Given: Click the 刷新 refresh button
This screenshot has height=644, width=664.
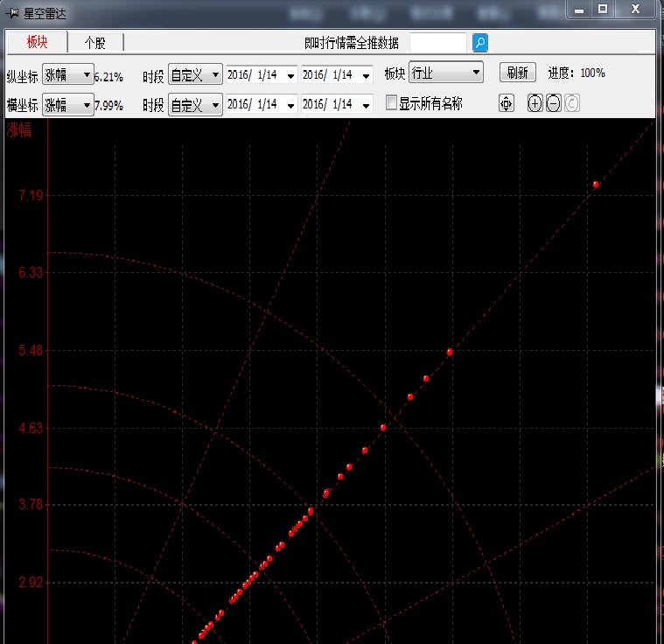Looking at the screenshot, I should (517, 73).
